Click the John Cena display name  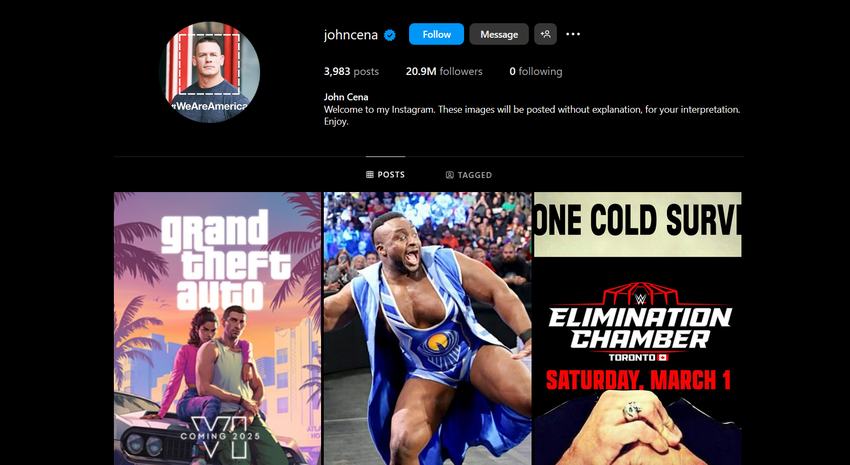pos(346,97)
